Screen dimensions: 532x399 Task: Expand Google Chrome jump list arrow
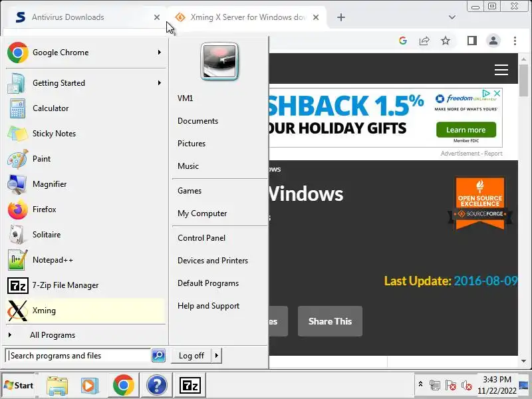(159, 53)
